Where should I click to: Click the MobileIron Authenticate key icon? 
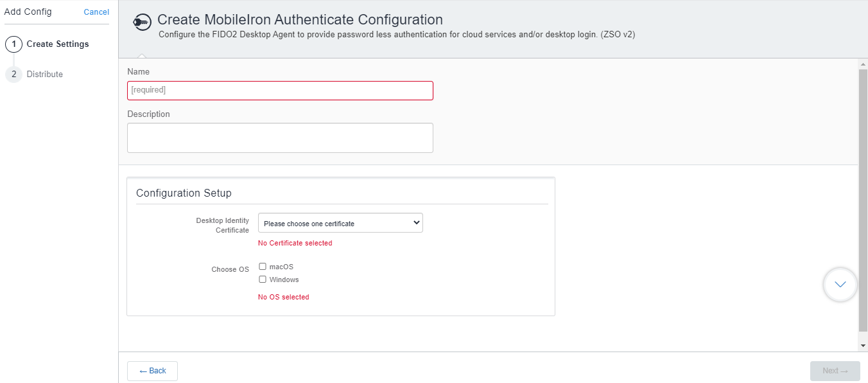[142, 22]
